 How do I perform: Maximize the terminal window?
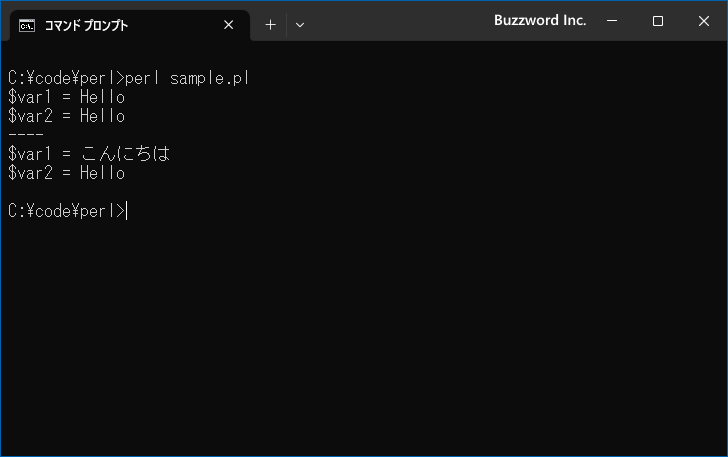(x=657, y=21)
